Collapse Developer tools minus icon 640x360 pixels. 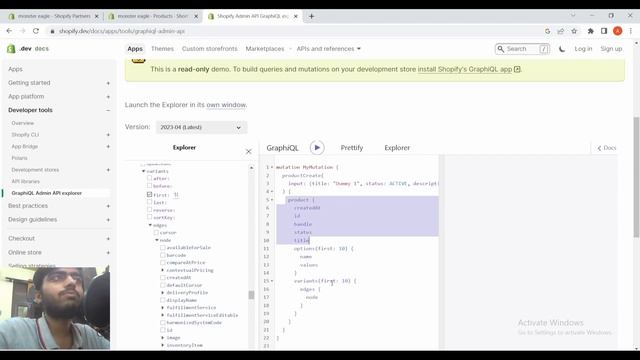tap(108, 110)
